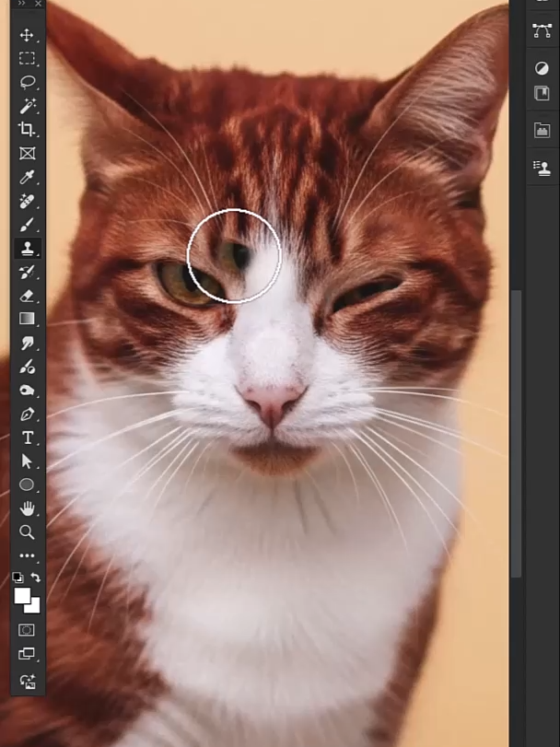
Task: Swap foreground and background colors
Action: coord(36,578)
